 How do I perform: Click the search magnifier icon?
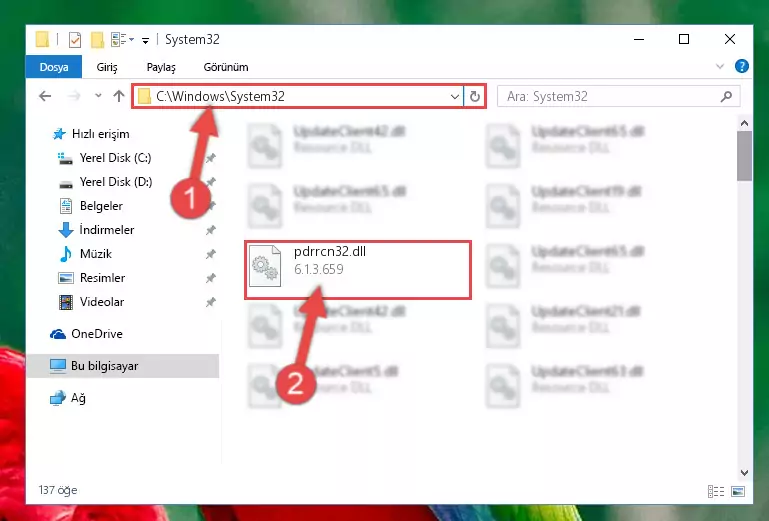pyautogui.click(x=726, y=97)
